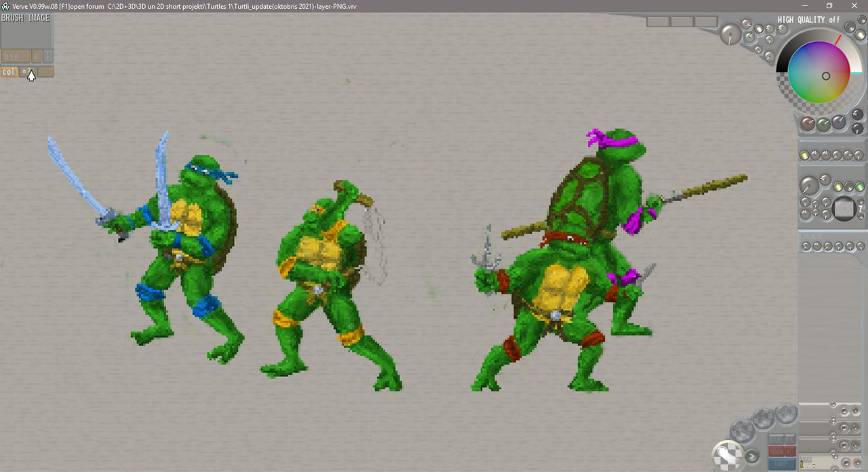This screenshot has width=868, height=472.
Task: Click the leftmost knob in the LAYER panel row
Action: pos(807,246)
